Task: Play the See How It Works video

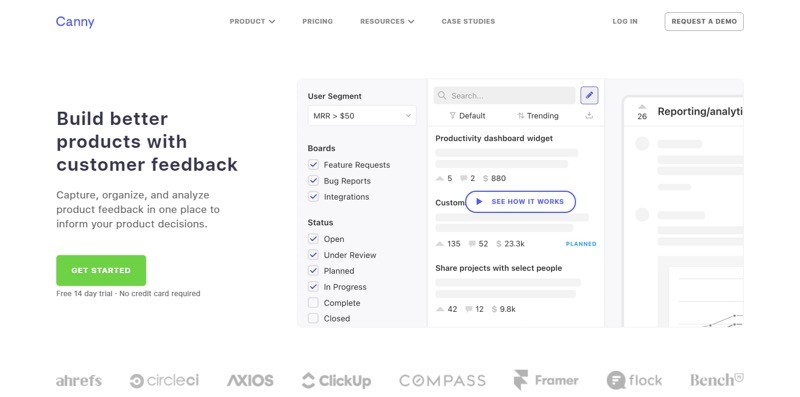Action: (520, 202)
